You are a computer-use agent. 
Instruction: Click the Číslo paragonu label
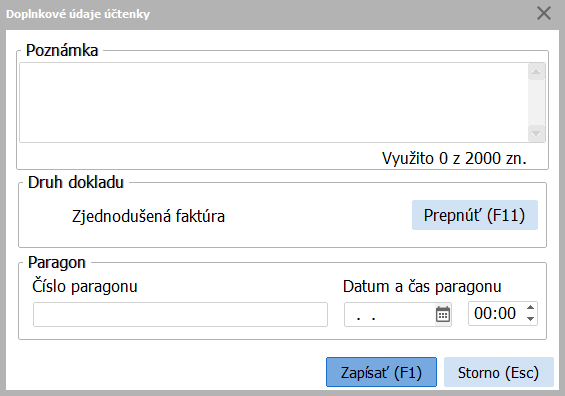[x=85, y=287]
